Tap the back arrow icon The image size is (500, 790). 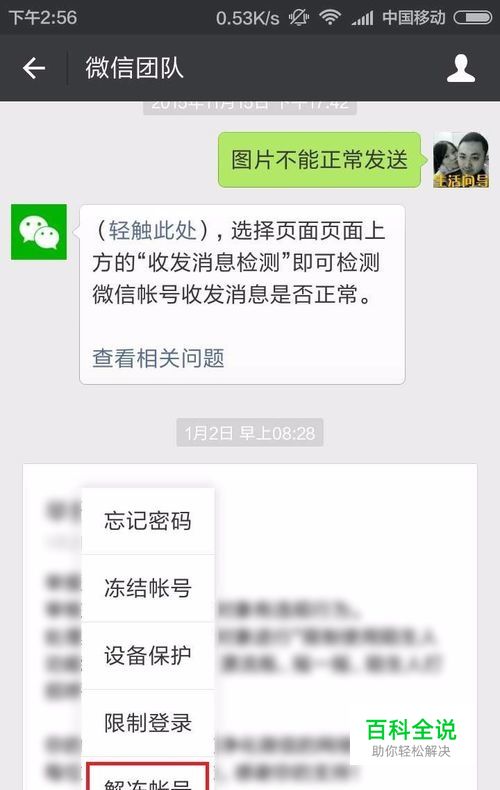[34, 68]
